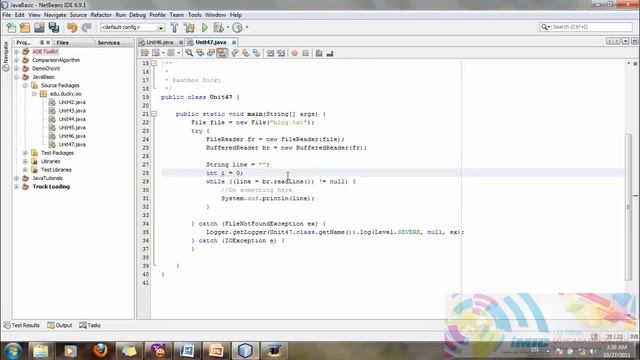Open Firefox from the taskbar

click(100, 351)
